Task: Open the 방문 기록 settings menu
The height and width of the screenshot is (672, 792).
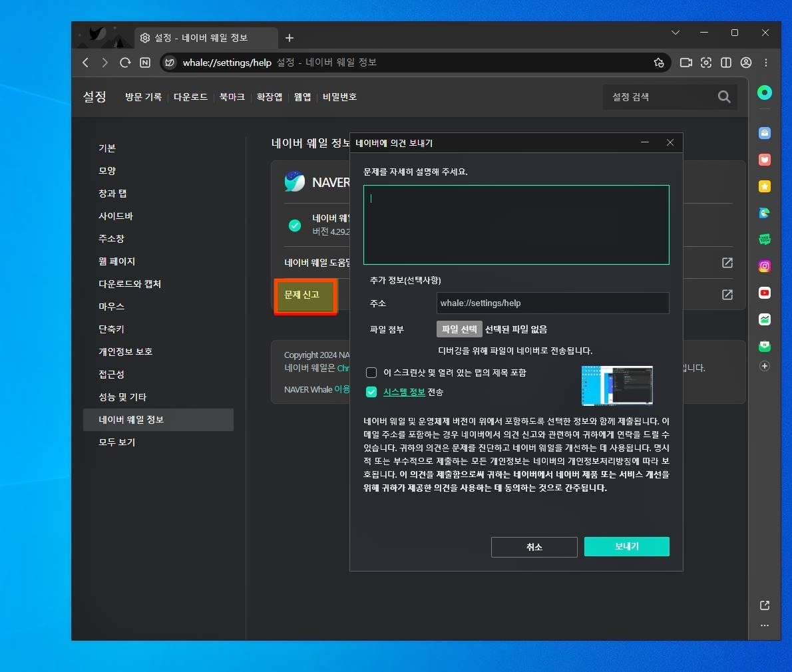Action: coord(144,97)
